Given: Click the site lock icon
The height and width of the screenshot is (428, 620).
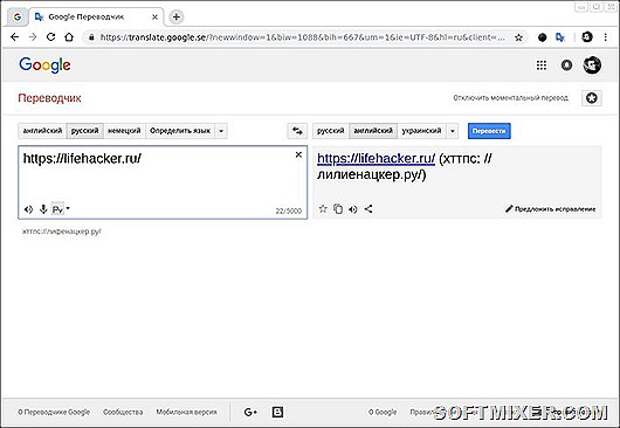Looking at the screenshot, I should click(x=91, y=38).
